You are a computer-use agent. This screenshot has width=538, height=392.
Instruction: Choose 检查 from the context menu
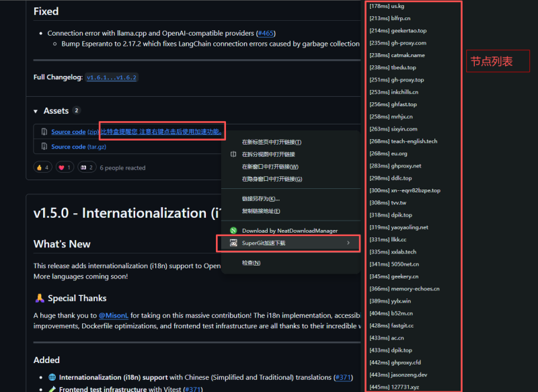(x=252, y=262)
